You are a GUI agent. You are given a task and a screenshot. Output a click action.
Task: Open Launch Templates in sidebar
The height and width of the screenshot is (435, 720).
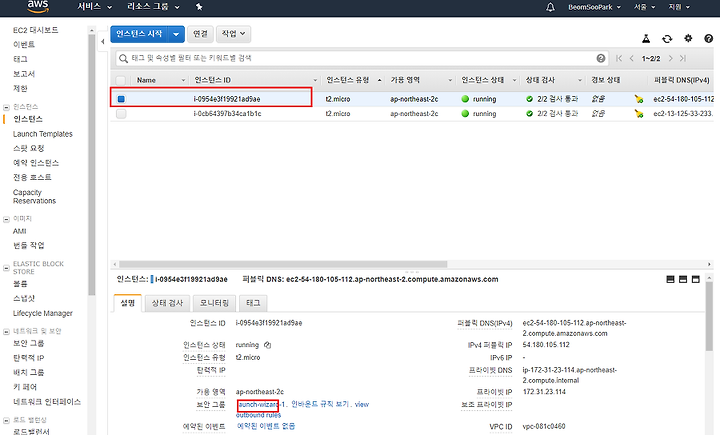[x=43, y=134]
